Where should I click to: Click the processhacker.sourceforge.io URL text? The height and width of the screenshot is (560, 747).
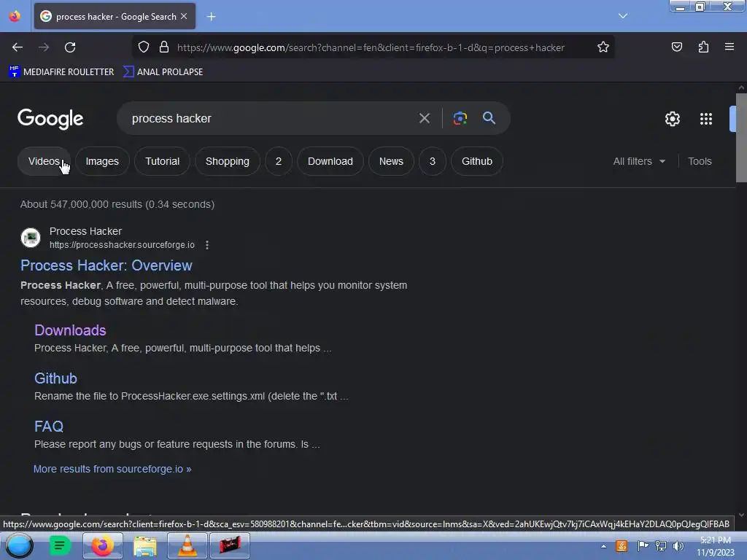click(122, 245)
